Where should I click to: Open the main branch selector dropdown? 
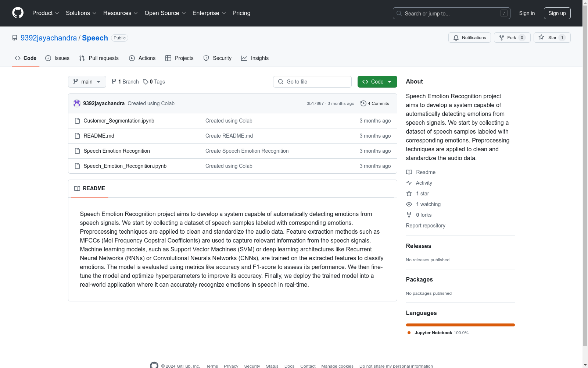click(x=87, y=82)
